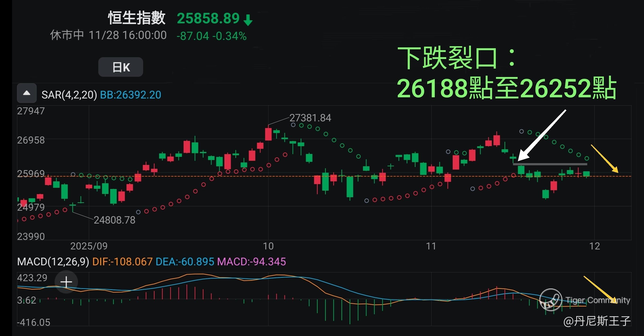The width and height of the screenshot is (644, 336).
Task: Click the MACD:-94.345 pink value
Action: coord(252,262)
